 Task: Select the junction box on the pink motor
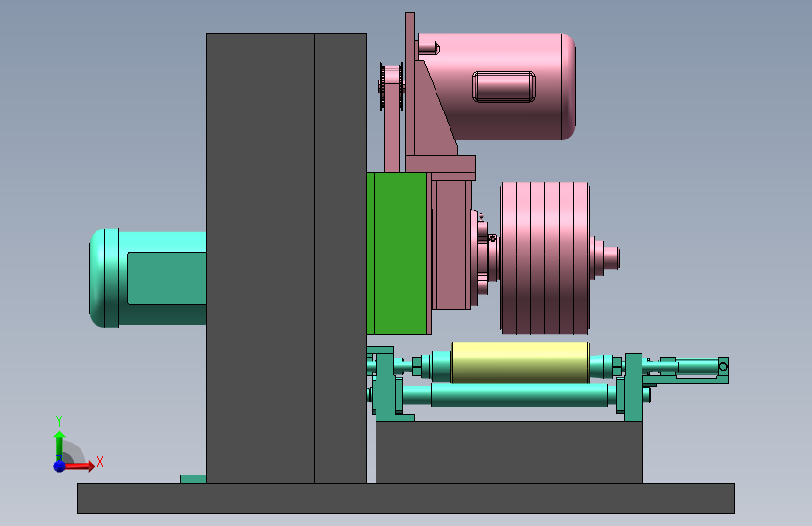pyautogui.click(x=503, y=86)
